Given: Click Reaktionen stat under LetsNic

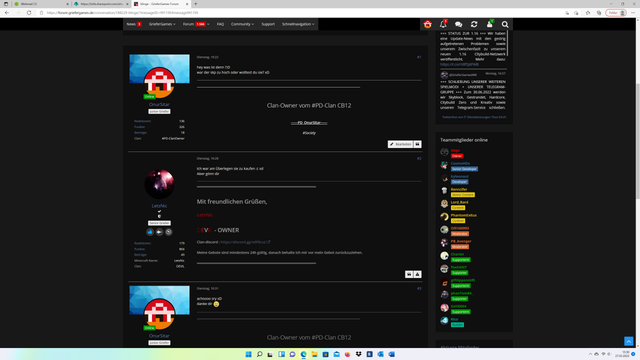Looking at the screenshot, I should click(x=142, y=243).
